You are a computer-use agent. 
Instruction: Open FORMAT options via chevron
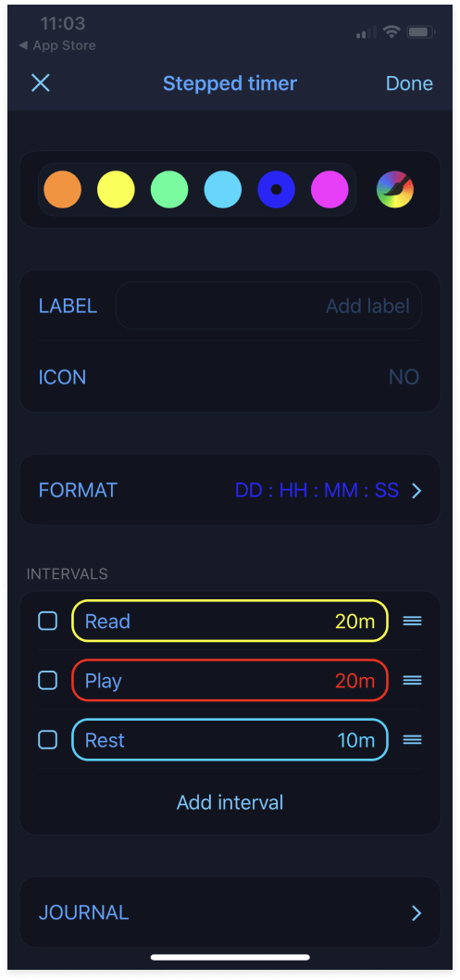point(416,491)
